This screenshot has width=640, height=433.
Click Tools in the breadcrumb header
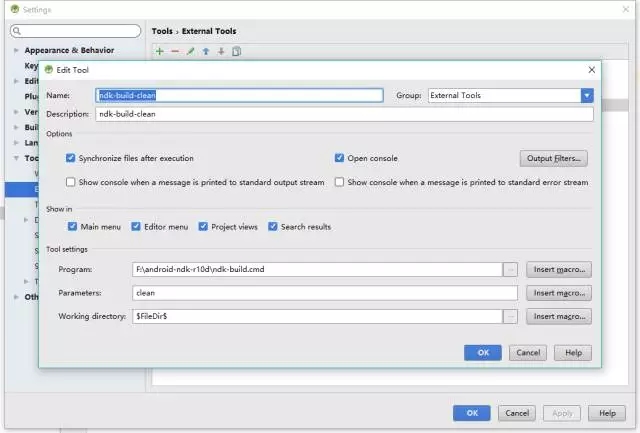pos(162,31)
